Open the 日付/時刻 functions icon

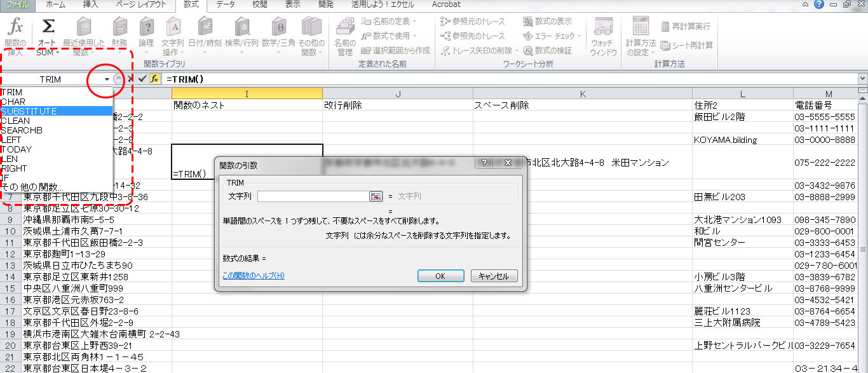click(x=205, y=29)
